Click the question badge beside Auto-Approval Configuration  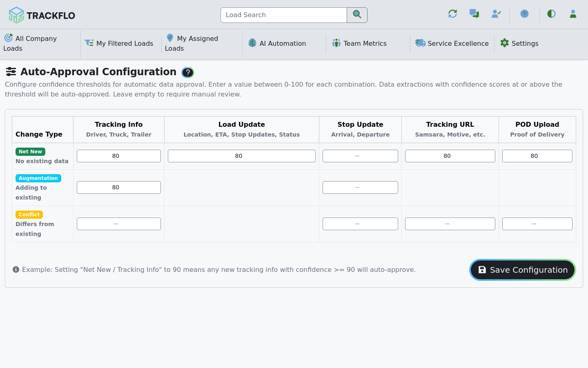188,72
